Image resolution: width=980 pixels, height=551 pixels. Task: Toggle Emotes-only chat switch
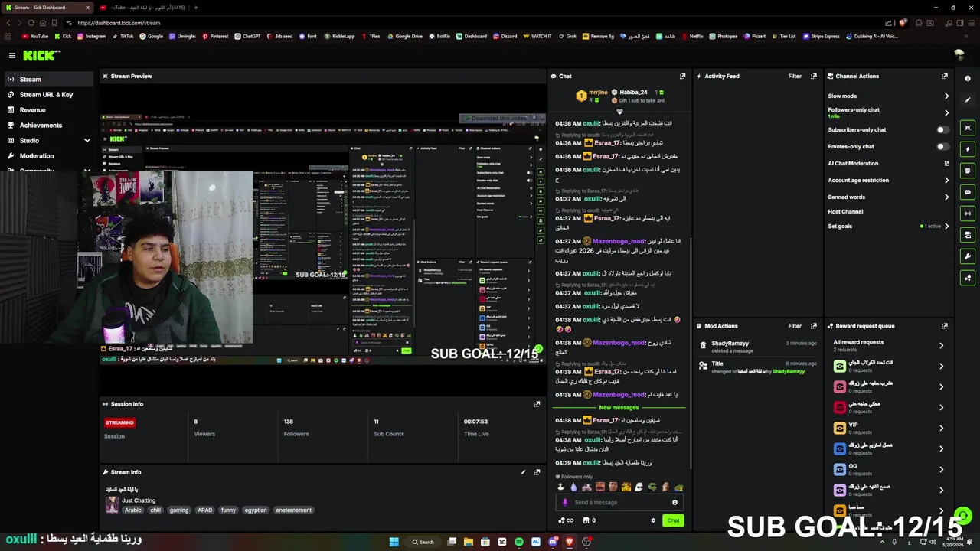(943, 147)
